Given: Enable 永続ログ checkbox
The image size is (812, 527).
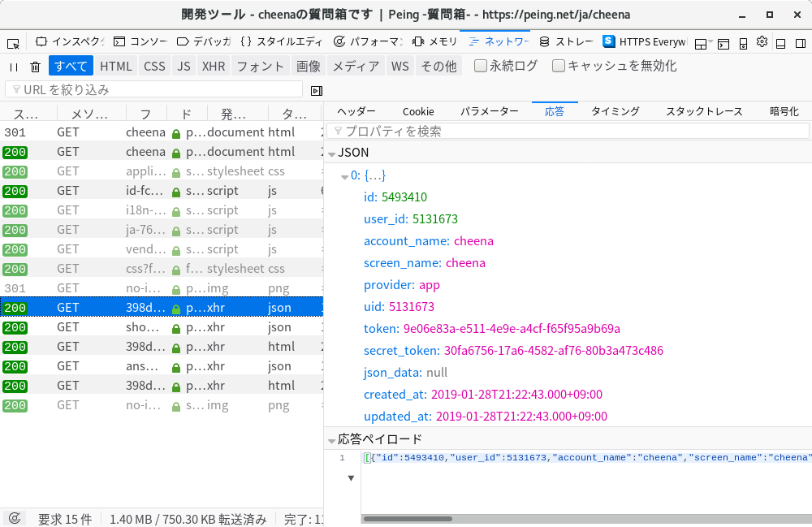Looking at the screenshot, I should (x=481, y=66).
